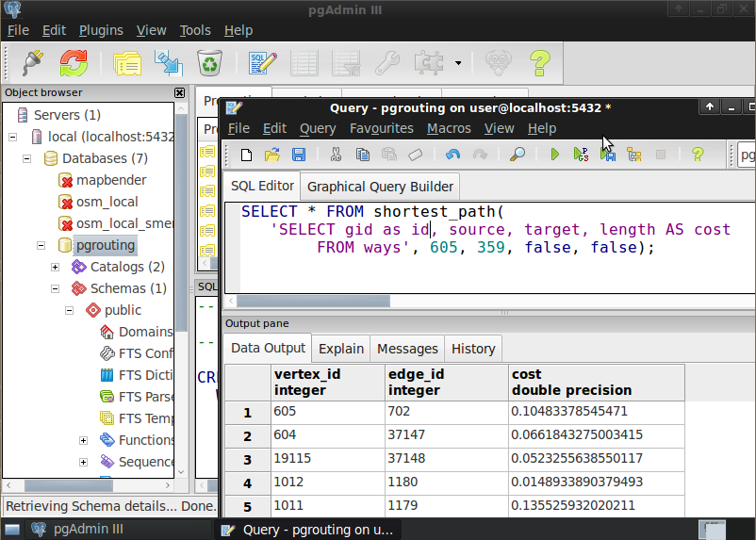Open the plugins dropdown arrow in main toolbar
Image resolution: width=756 pixels, height=540 pixels.
pos(458,64)
